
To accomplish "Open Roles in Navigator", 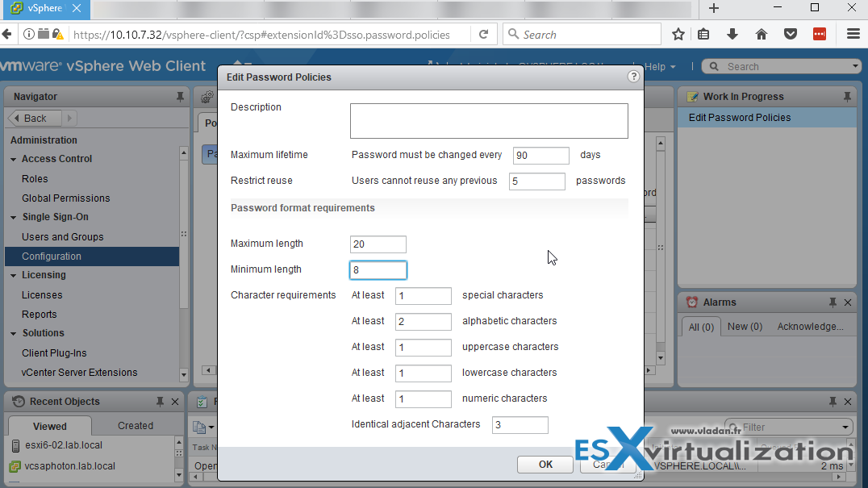I will coord(35,179).
